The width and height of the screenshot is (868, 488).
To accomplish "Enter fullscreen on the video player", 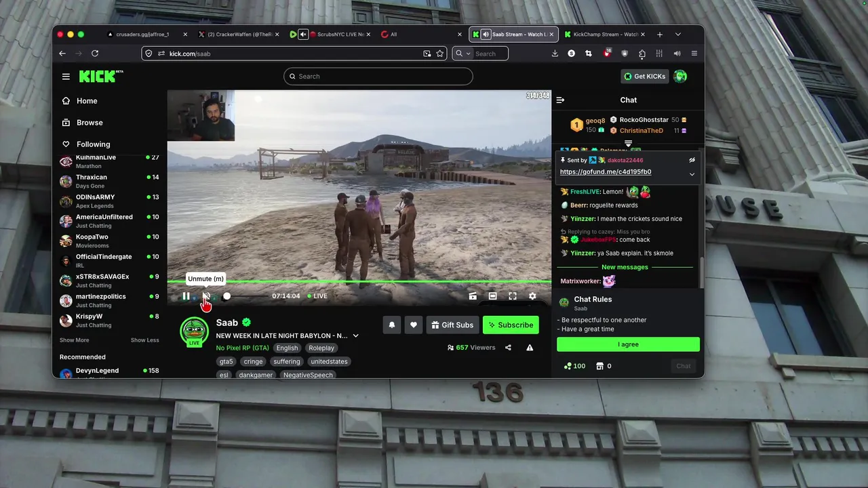I will [x=513, y=296].
